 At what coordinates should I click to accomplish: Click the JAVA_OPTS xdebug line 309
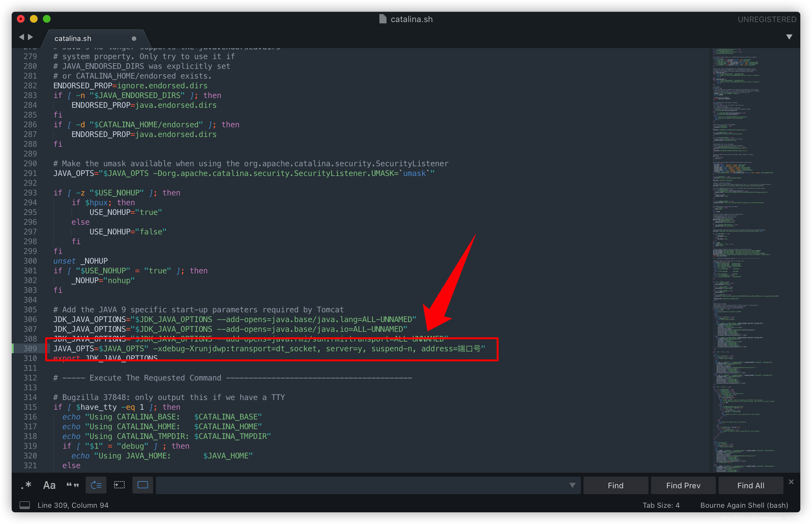pos(269,348)
